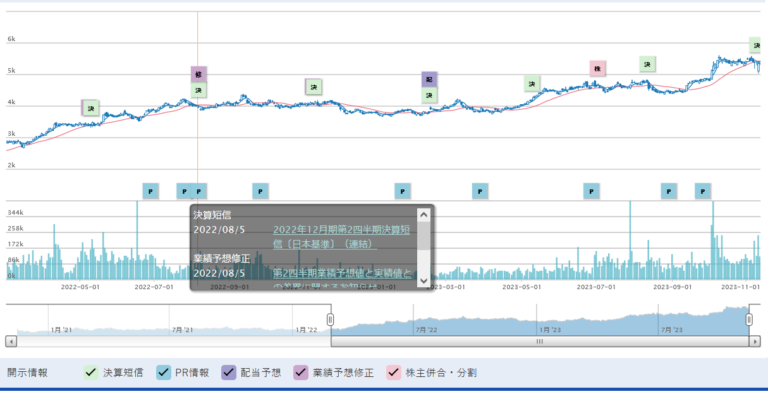
Task: Click the rightmost blue P marker
Action: pos(703,191)
